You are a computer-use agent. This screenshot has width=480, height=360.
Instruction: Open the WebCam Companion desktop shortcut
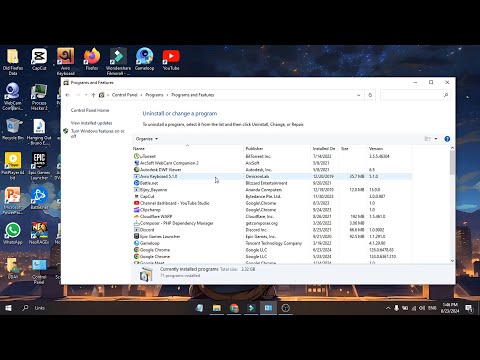point(13,96)
